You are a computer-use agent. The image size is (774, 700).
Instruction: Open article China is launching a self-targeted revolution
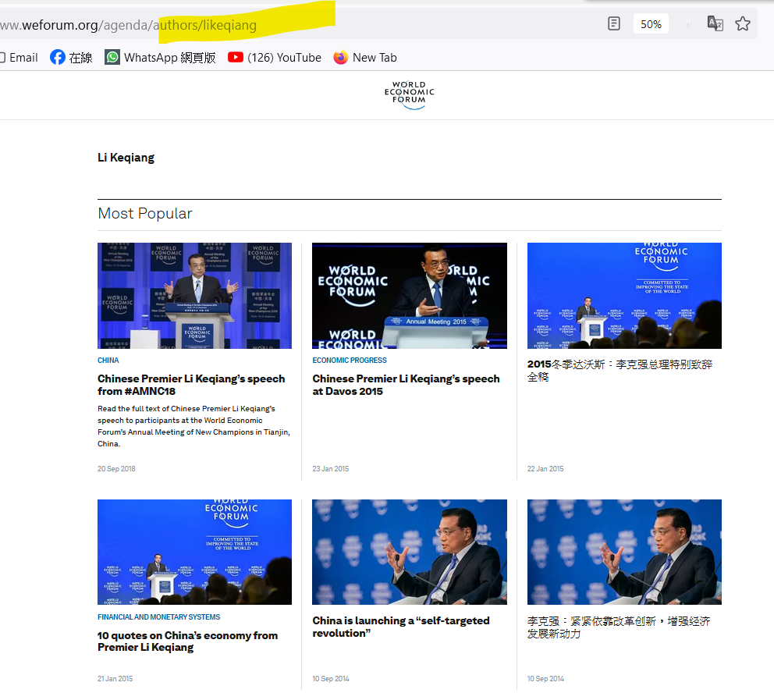401,627
